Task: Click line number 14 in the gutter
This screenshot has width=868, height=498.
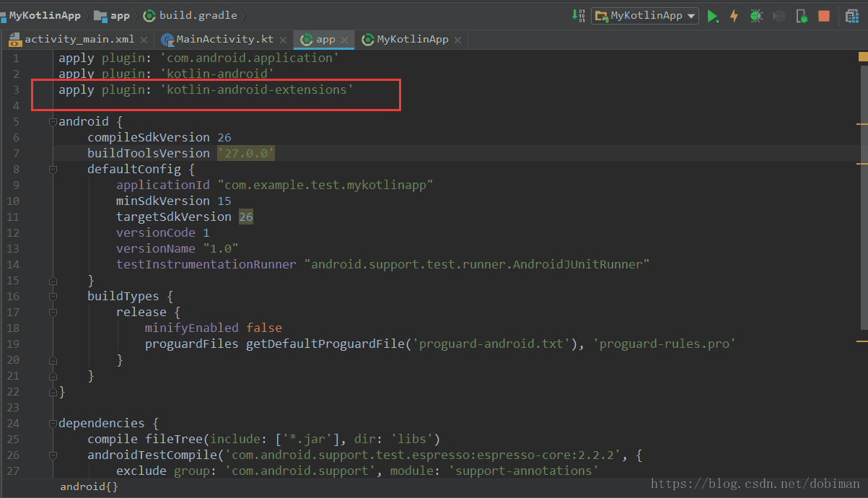Action: tap(13, 265)
